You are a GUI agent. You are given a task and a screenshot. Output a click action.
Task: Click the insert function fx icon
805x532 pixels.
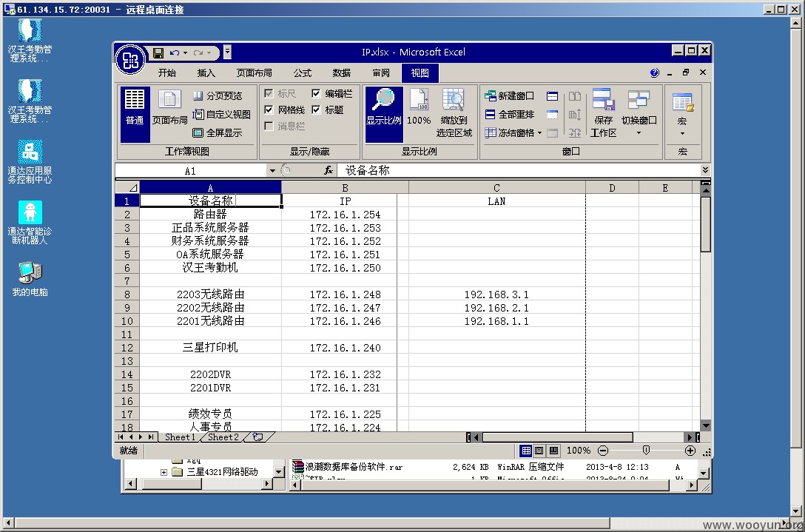point(329,170)
